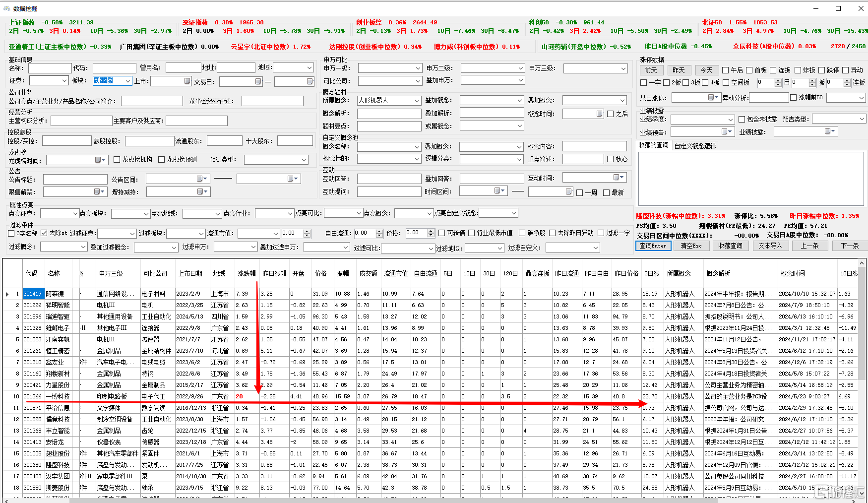Tick the 龙虎榜机构 checkbox

coord(117,160)
